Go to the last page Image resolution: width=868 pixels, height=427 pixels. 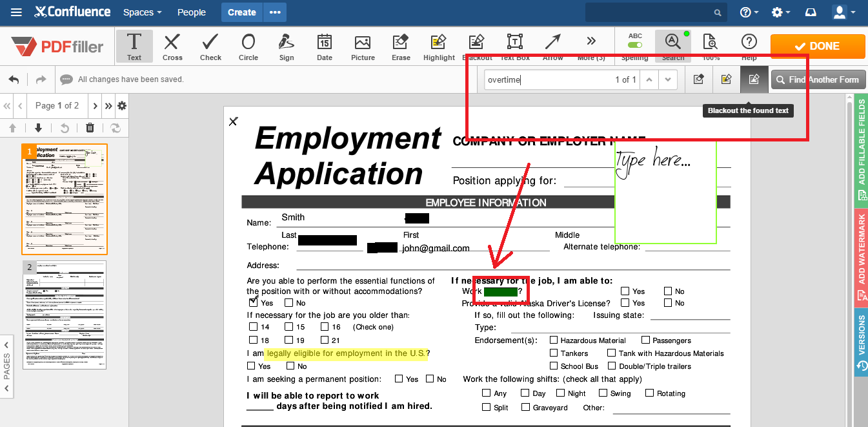point(108,105)
